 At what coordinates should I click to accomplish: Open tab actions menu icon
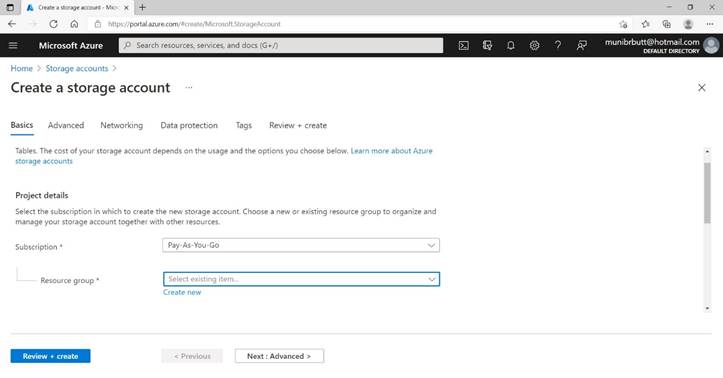pos(10,7)
